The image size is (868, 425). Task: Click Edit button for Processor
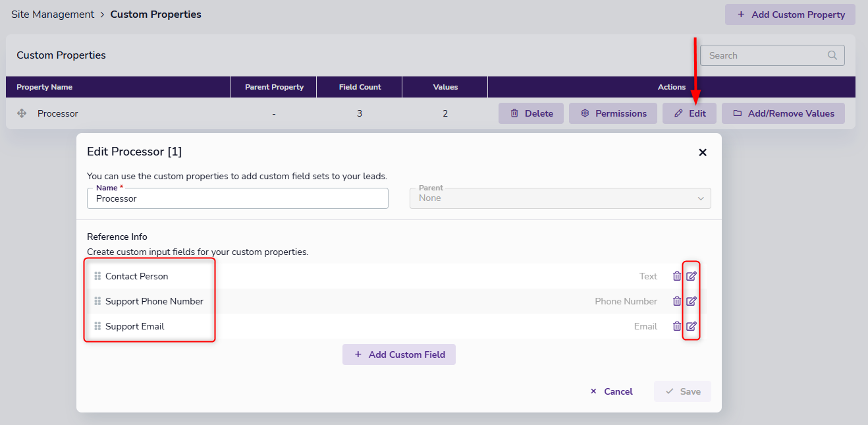[x=690, y=113]
